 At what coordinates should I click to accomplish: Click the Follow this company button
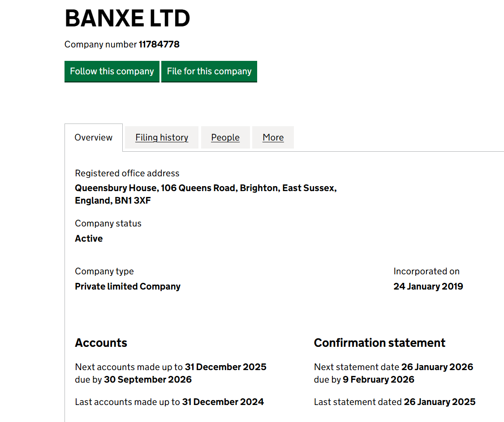pyautogui.click(x=112, y=71)
